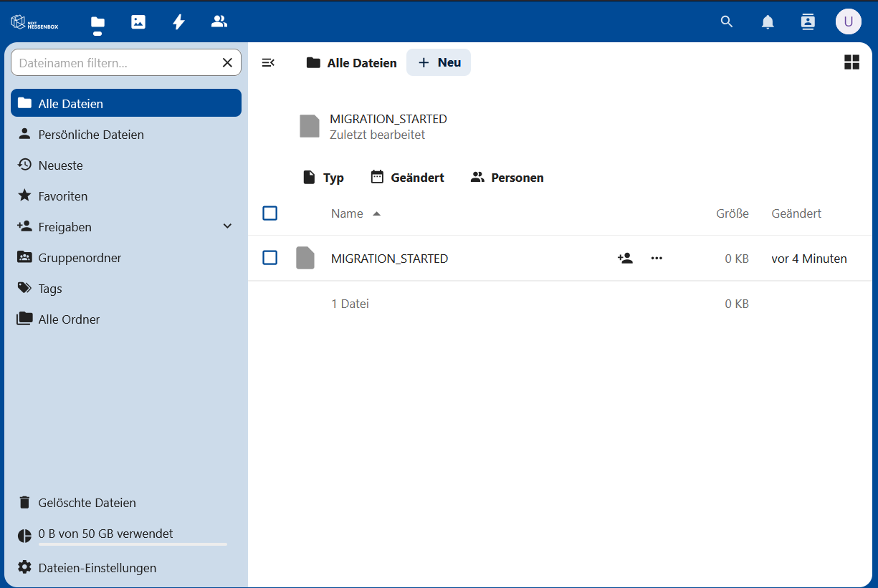Open the Activity lightning bolt icon
878x588 pixels.
178,21
